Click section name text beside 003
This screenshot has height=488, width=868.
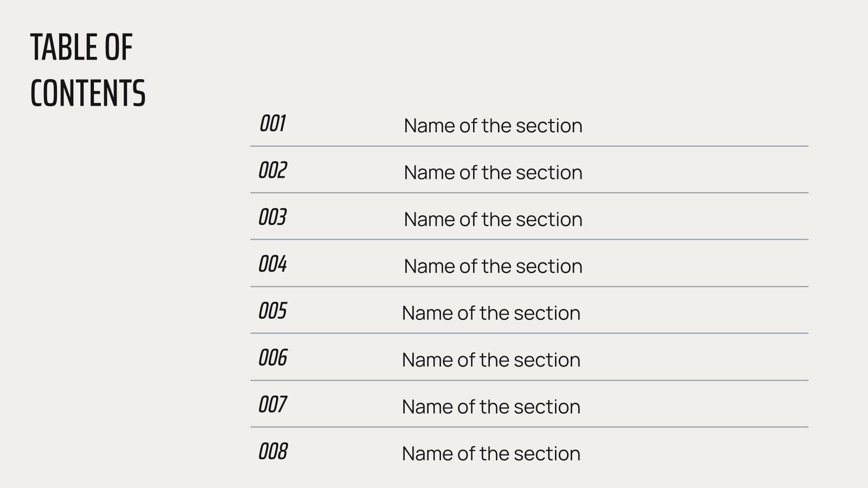493,220
